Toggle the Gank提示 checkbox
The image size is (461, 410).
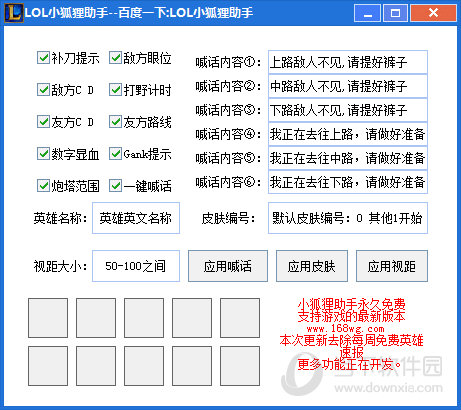pos(115,154)
